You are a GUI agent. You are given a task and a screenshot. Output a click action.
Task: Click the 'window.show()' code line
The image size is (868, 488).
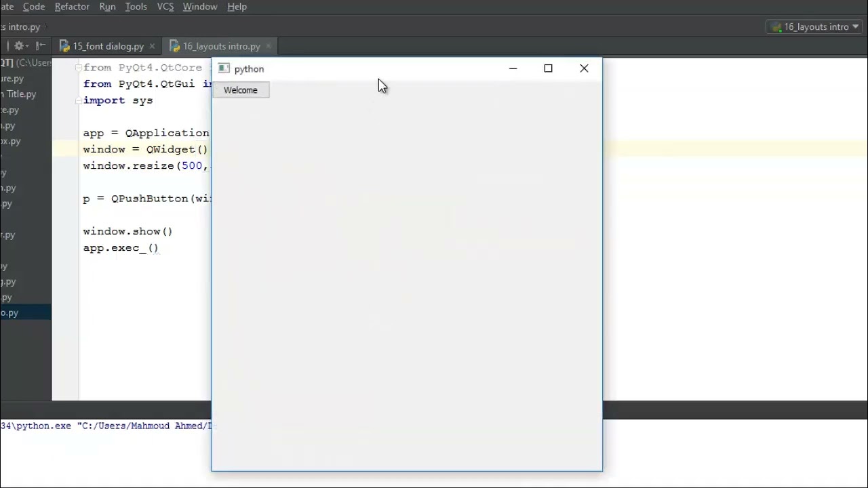[127, 231]
